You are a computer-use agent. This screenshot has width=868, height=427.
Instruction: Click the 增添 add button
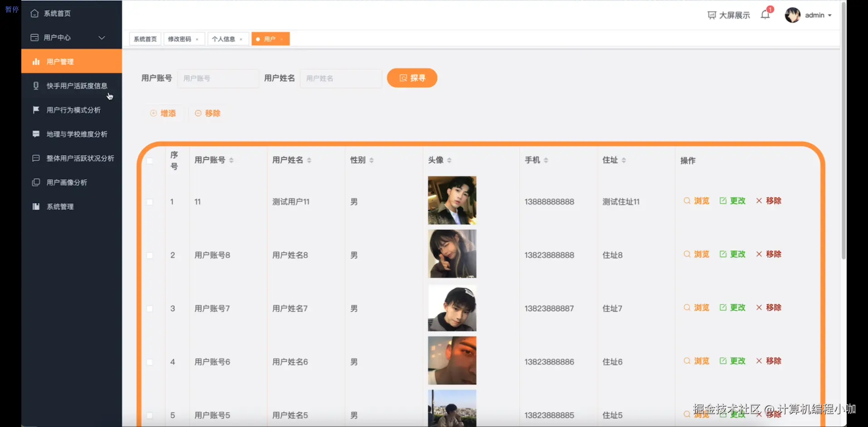163,113
